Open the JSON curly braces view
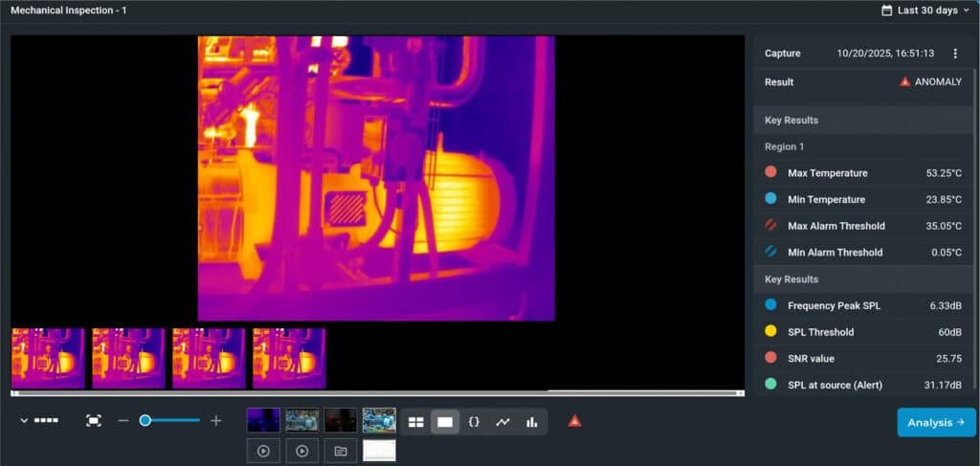 474,422
